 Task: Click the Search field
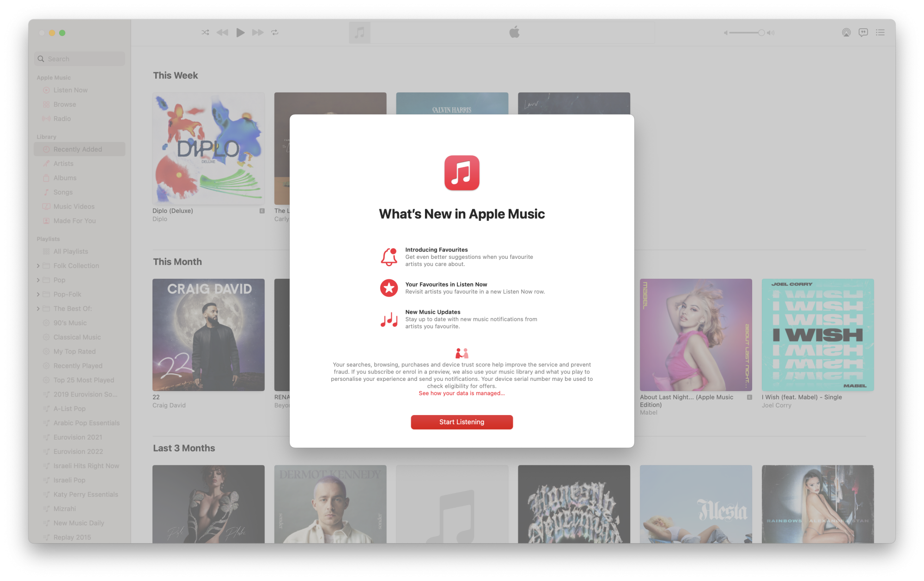pos(79,59)
